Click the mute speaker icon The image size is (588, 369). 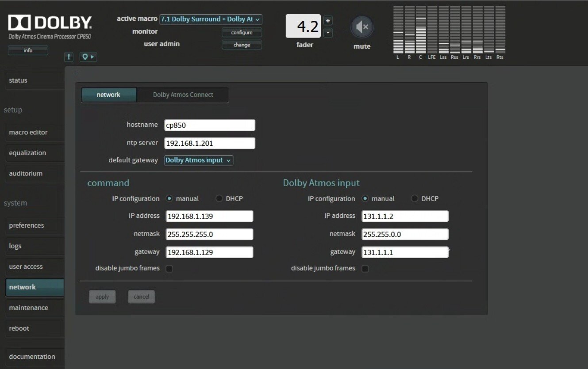click(x=362, y=27)
